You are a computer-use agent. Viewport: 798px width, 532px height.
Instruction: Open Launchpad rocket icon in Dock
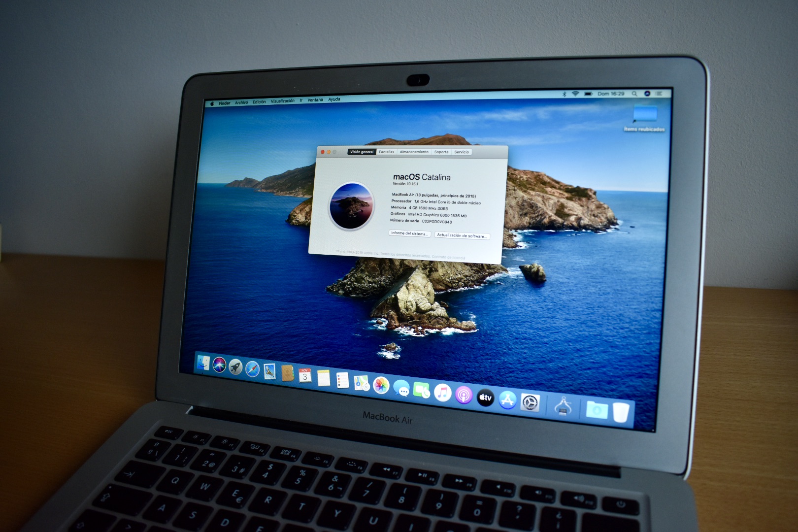coord(236,367)
